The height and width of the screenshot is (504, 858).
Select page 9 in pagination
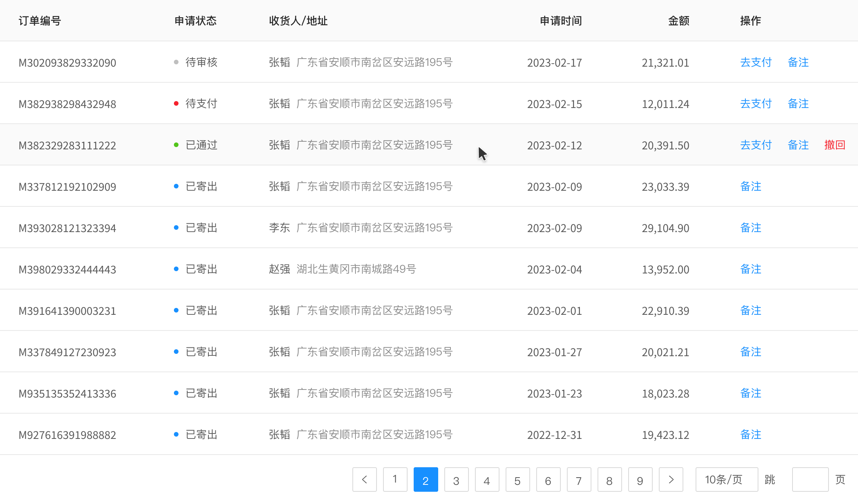[640, 479]
